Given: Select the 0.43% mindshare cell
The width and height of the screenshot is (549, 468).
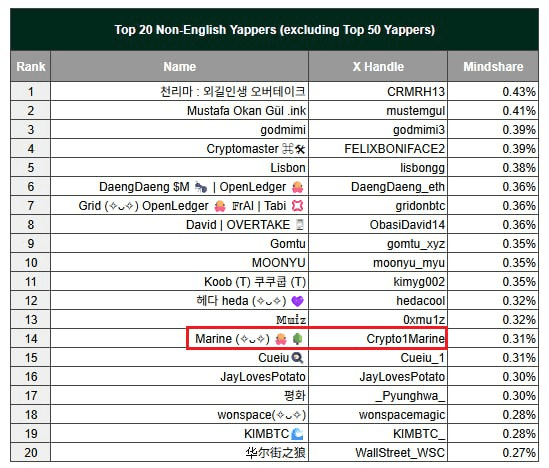Looking at the screenshot, I should coord(493,92).
